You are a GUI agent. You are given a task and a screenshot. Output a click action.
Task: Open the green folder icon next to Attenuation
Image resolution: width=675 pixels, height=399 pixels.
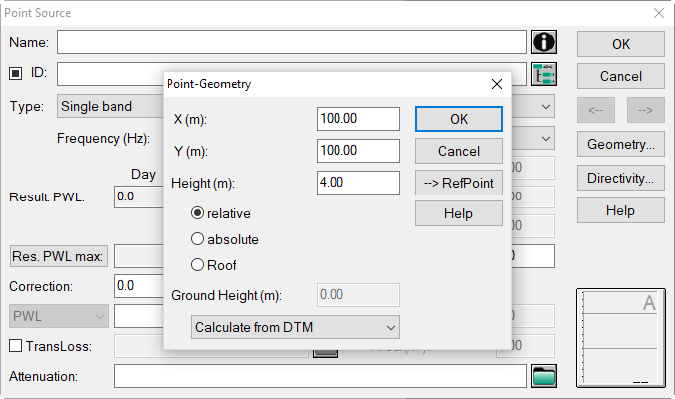tap(544, 376)
